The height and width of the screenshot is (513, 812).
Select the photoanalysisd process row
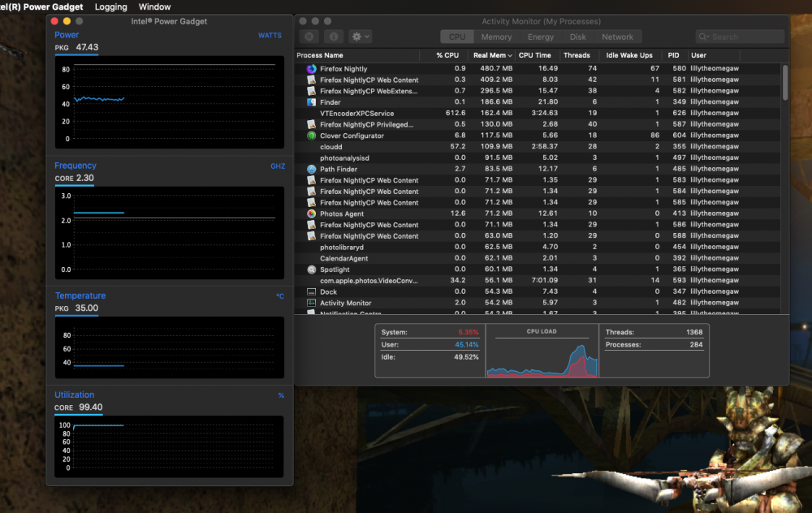(538, 158)
